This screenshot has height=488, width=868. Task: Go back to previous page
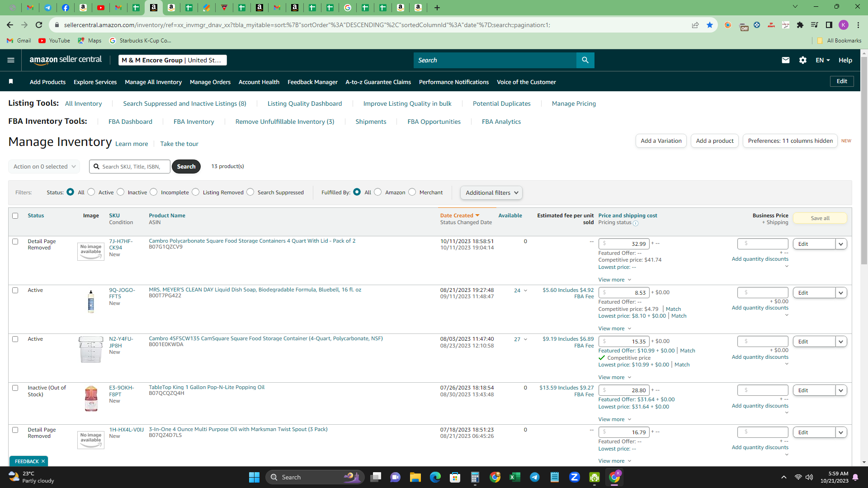[10, 25]
